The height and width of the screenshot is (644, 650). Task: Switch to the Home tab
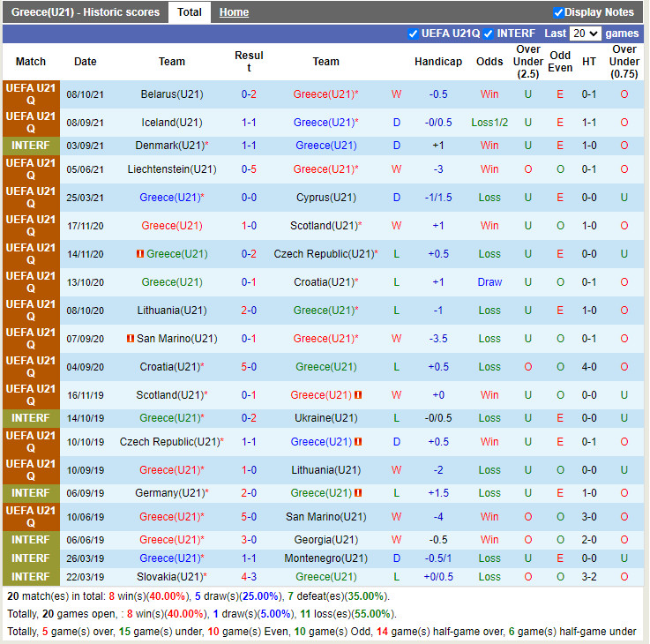click(x=234, y=12)
